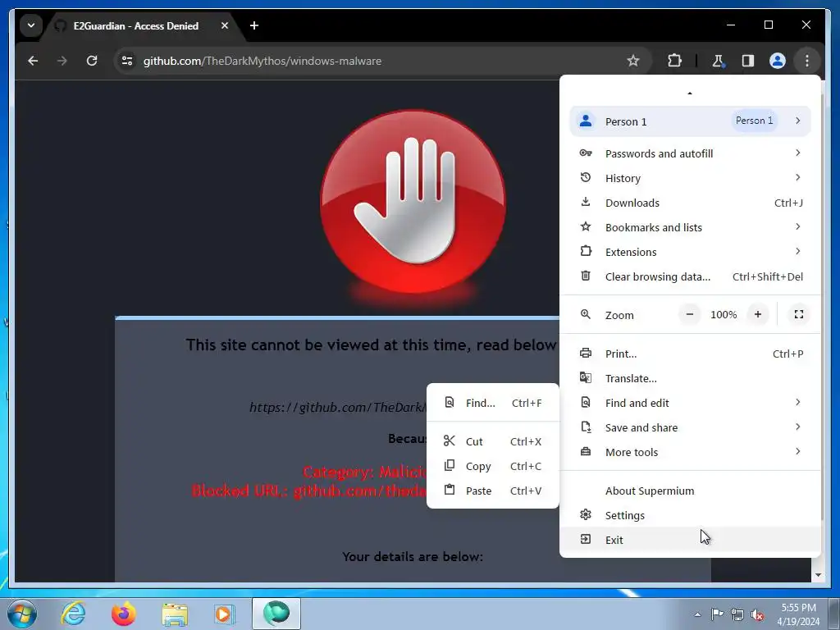840x630 pixels.
Task: Click the forward navigation arrow
Action: click(x=62, y=61)
